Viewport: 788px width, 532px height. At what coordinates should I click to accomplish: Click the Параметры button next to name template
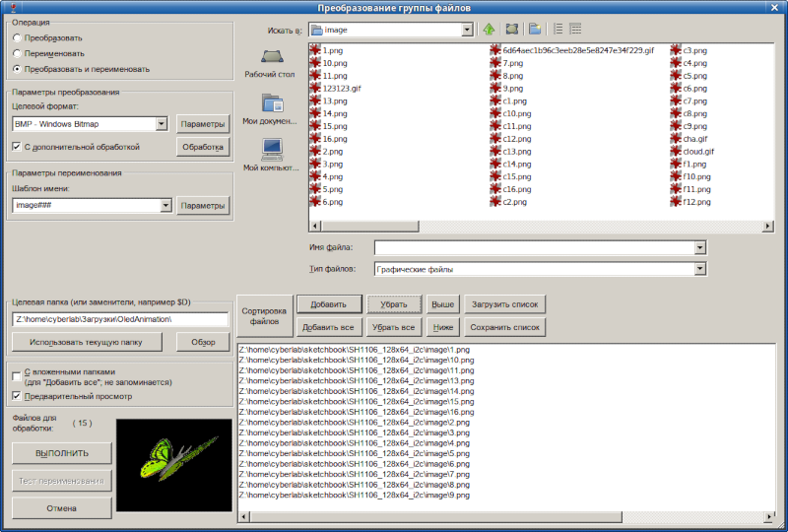(x=203, y=205)
